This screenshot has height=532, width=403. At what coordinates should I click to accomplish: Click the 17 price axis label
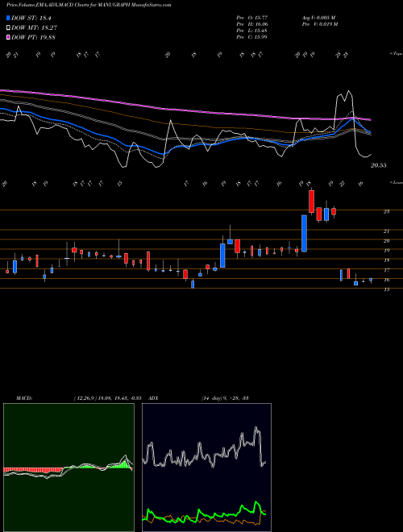click(x=386, y=270)
